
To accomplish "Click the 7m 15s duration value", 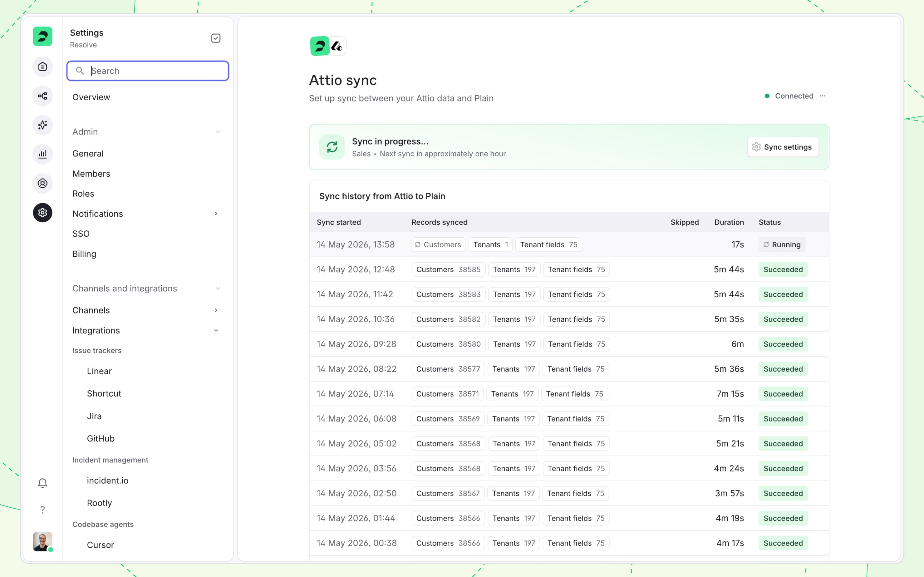I will 730,394.
